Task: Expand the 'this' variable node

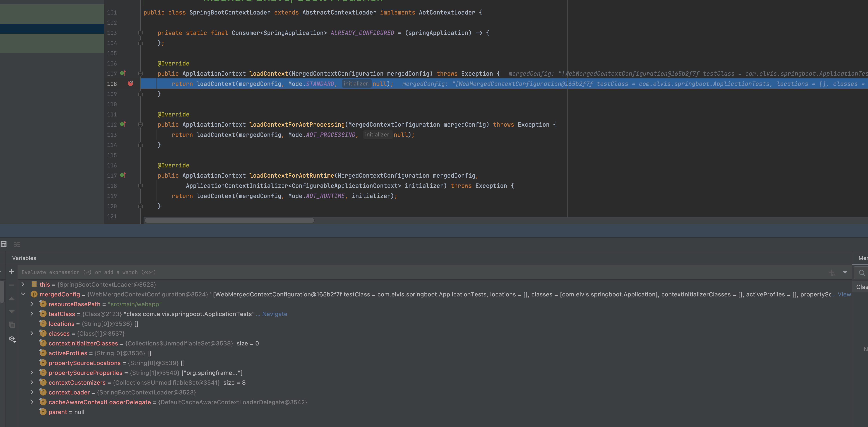Action: (23, 284)
